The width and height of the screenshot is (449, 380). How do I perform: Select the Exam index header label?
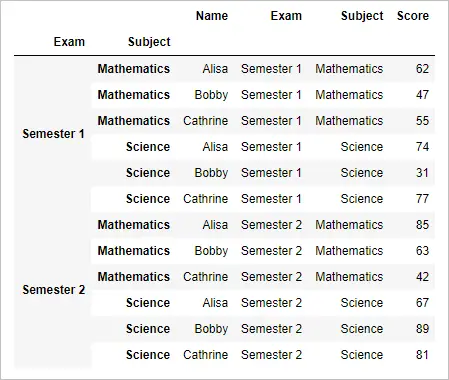pyautogui.click(x=69, y=42)
